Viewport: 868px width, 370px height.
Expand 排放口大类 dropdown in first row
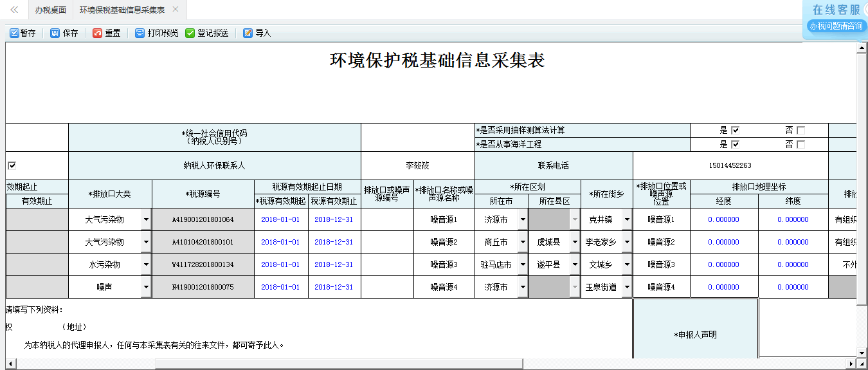tap(146, 220)
